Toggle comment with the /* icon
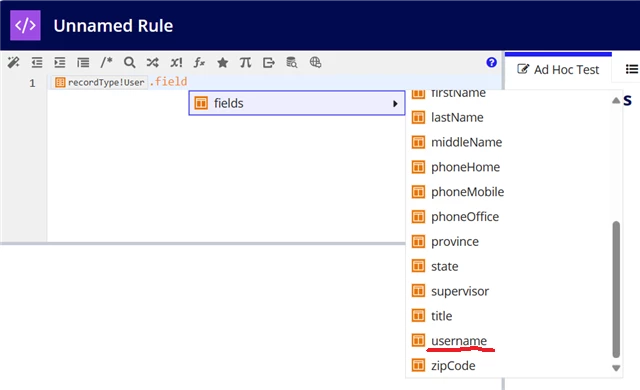Screen dimensions: 640x390 click(106, 62)
